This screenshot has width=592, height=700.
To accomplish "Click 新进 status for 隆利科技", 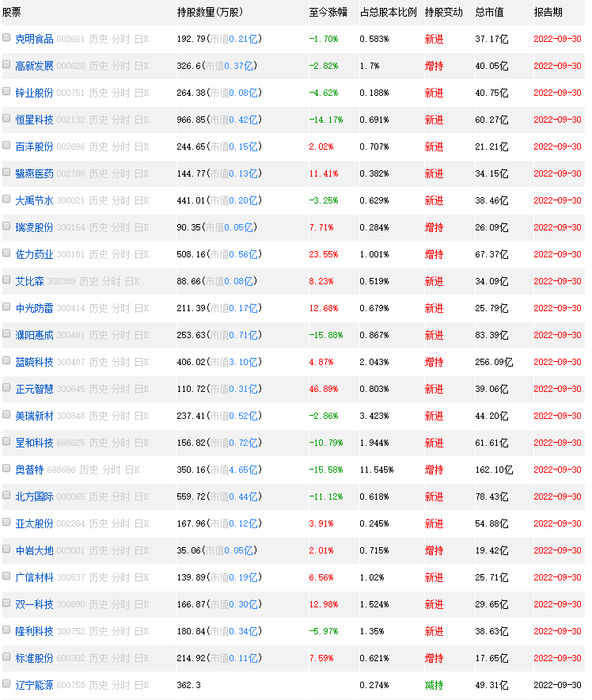I will click(x=434, y=631).
